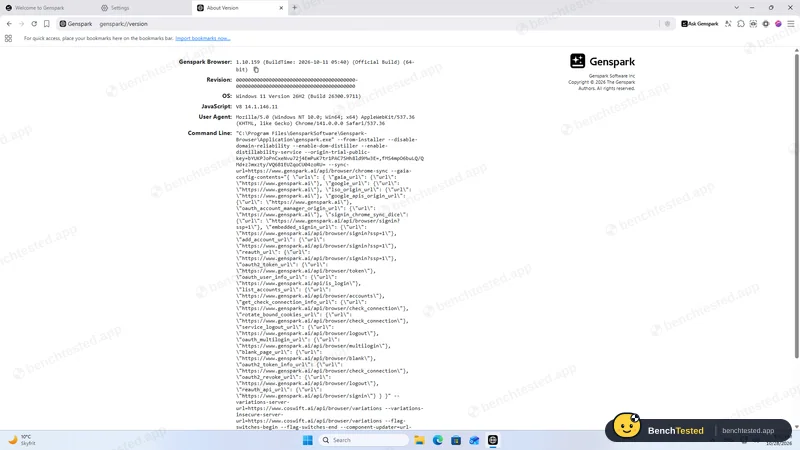Open Windows Start menu

[308, 440]
